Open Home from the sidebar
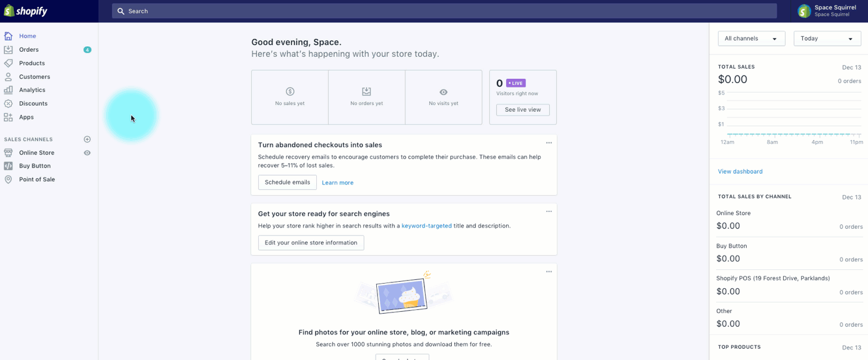Screen dimensions: 868x360 click(27, 36)
